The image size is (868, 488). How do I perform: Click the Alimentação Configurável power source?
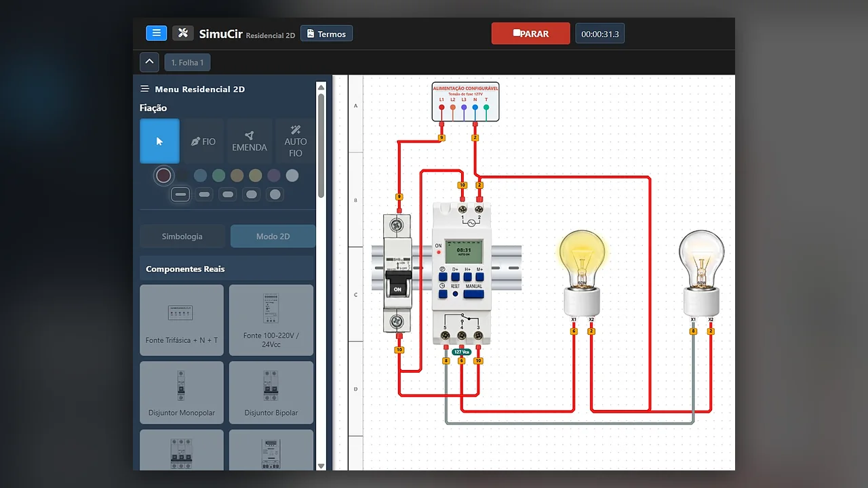pos(465,102)
